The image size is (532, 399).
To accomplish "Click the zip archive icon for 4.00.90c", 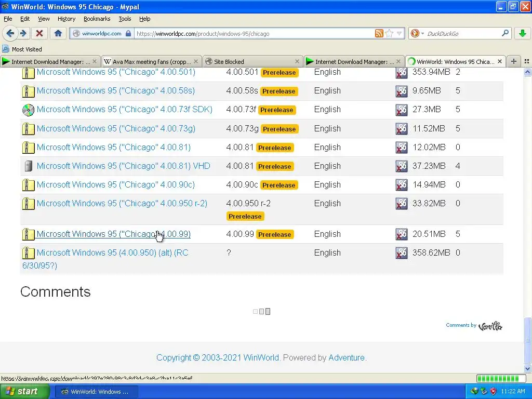I will (x=29, y=185).
